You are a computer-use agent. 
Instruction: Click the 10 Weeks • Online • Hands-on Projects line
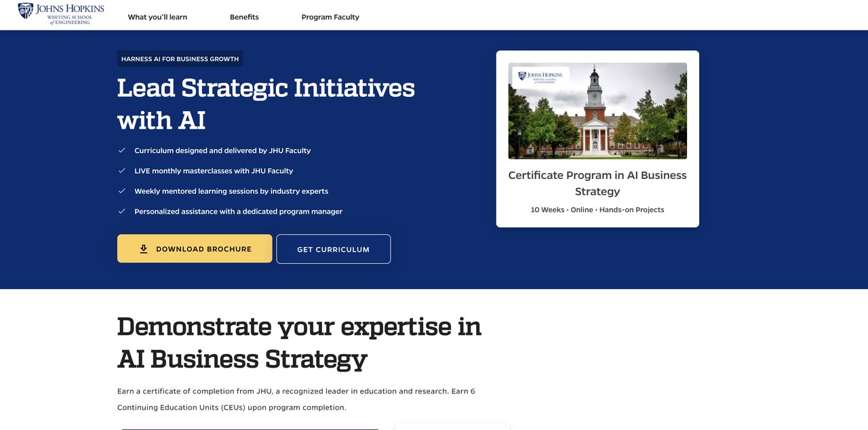[597, 210]
